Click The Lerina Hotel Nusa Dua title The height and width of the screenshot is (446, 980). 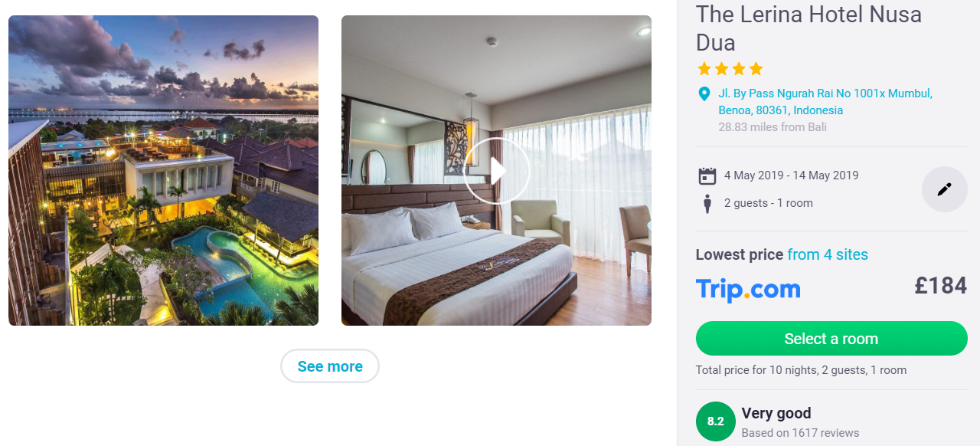click(808, 28)
